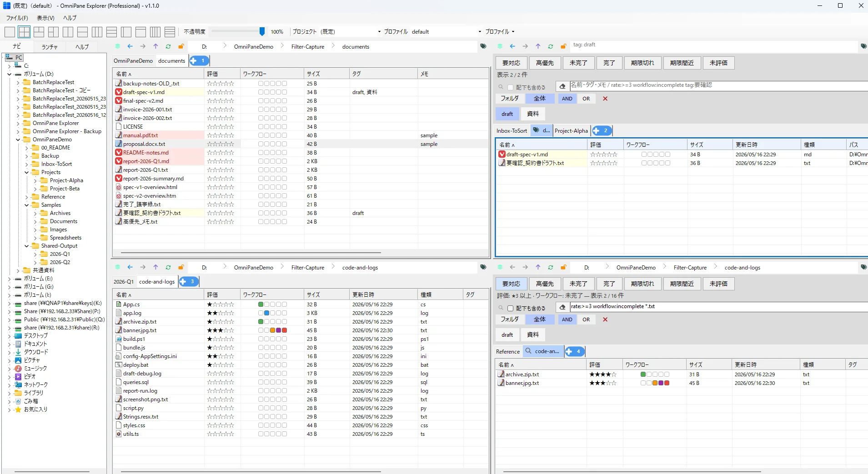Open profile default combo box
Image resolution: width=868 pixels, height=474 pixels.
click(x=447, y=32)
